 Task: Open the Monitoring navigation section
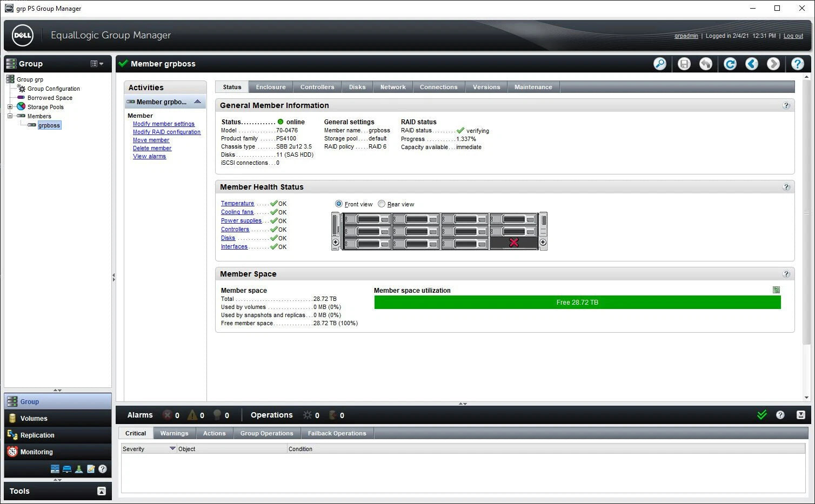click(58, 452)
